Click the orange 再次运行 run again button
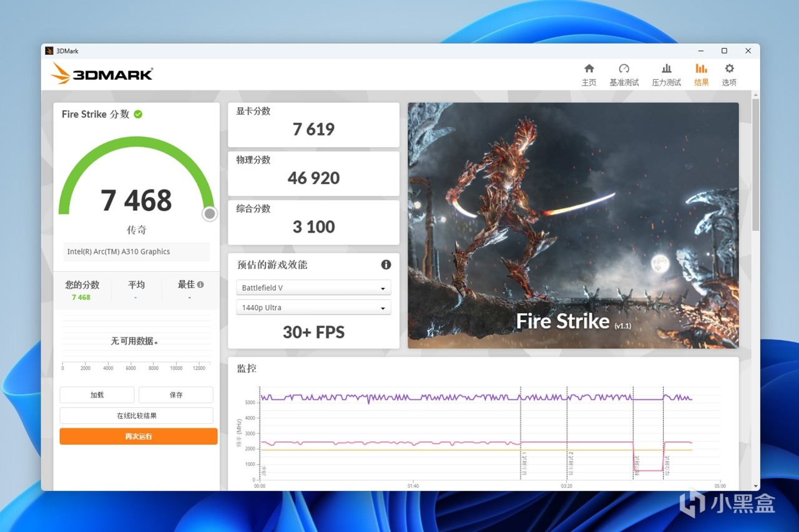Viewport: 799px width, 532px height. 139,436
